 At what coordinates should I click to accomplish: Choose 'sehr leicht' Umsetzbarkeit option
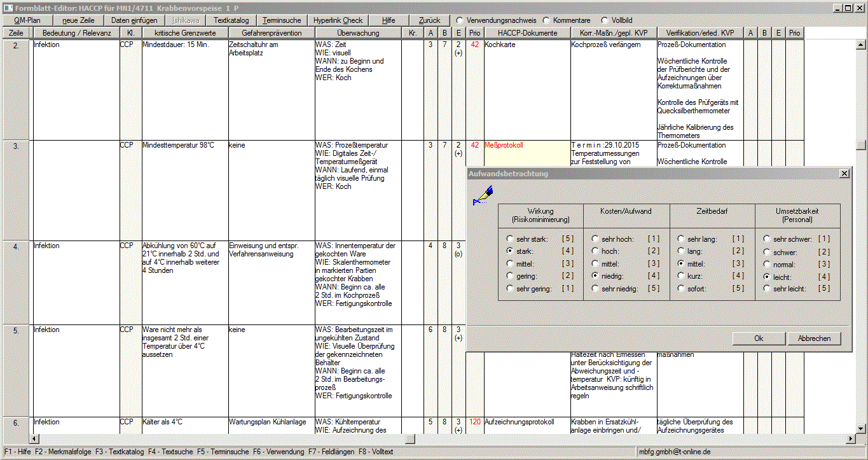click(768, 289)
